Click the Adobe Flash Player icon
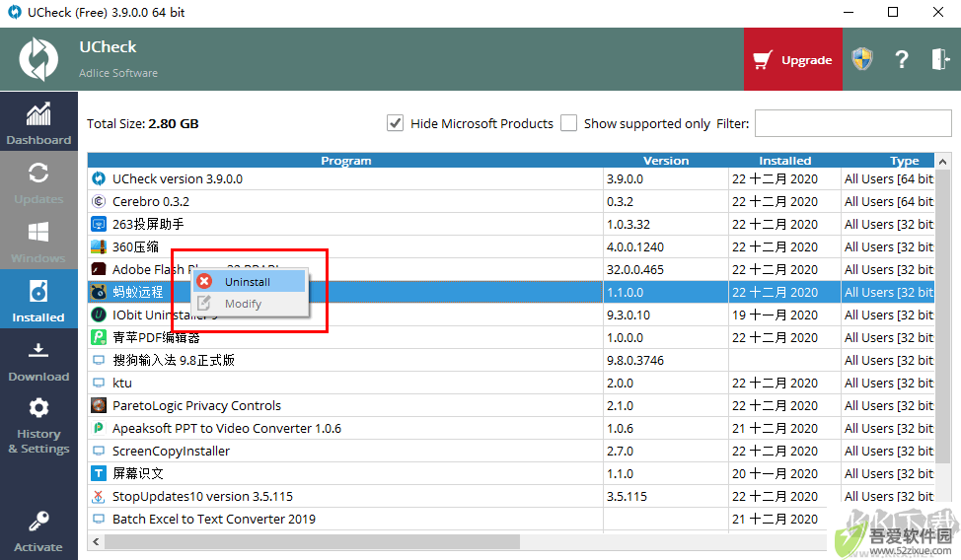 98,269
